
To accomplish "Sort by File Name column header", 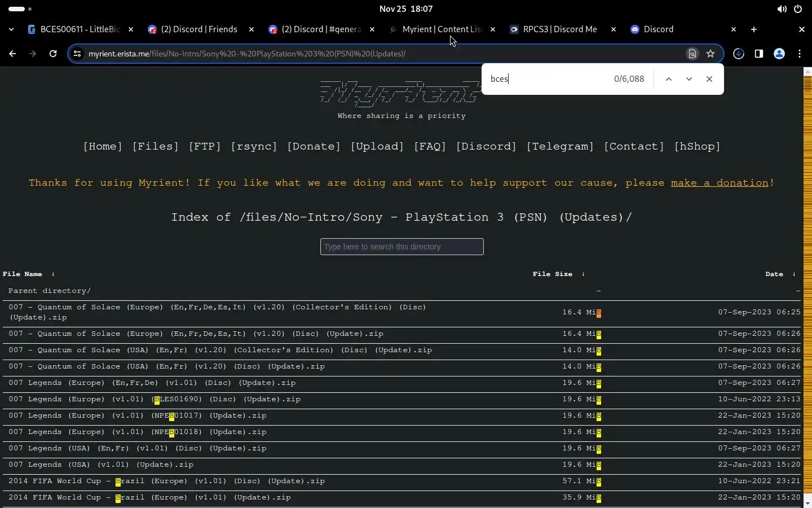I will coord(23,274).
